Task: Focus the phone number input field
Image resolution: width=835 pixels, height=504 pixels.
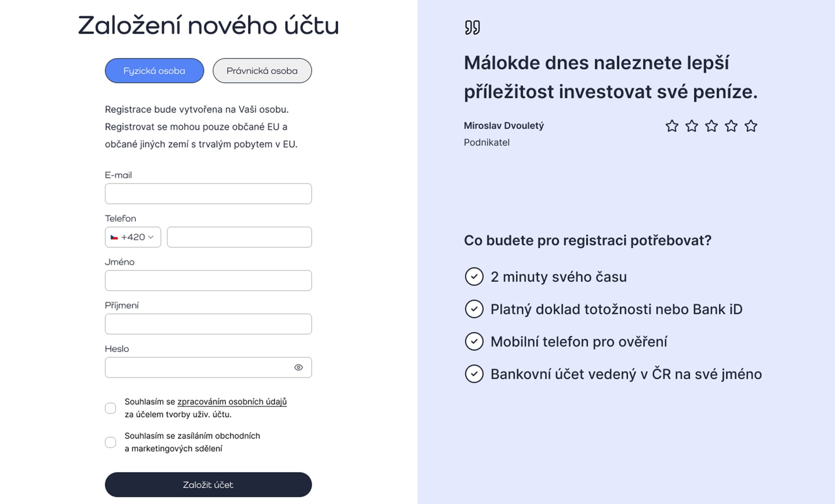Action: [239, 237]
